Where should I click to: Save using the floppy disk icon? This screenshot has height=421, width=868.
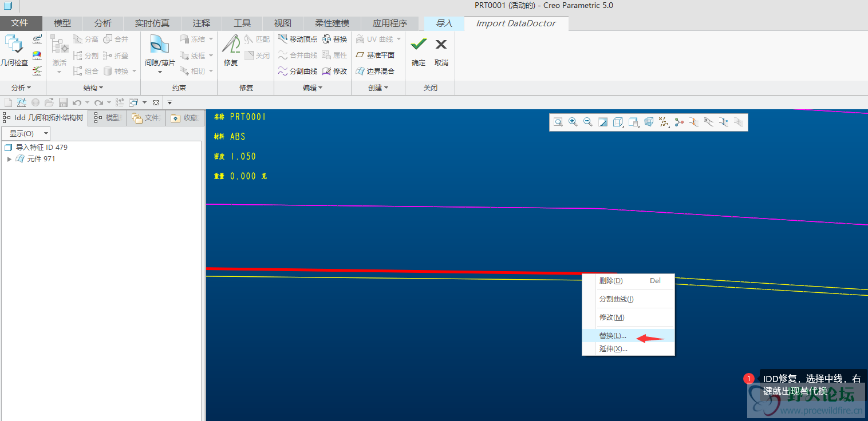point(63,102)
